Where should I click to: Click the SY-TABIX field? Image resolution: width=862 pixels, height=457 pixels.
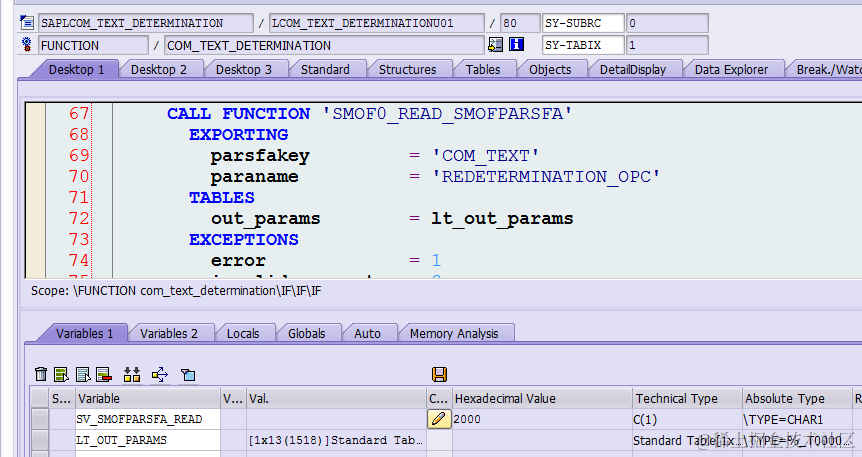tap(583, 45)
